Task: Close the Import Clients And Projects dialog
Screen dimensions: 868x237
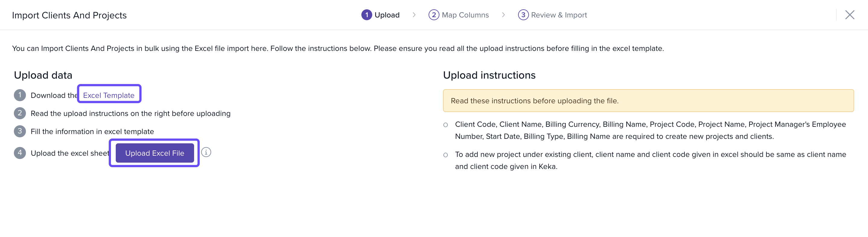Action: tap(850, 15)
